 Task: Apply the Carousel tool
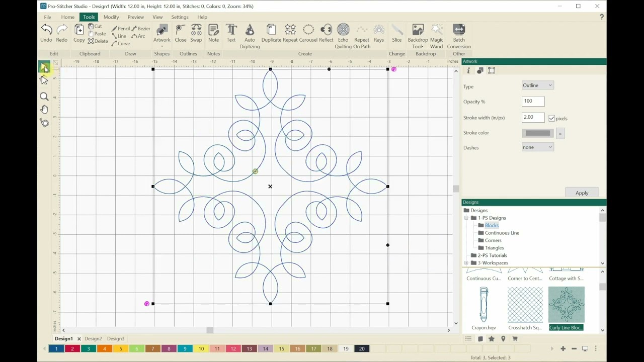[308, 33]
